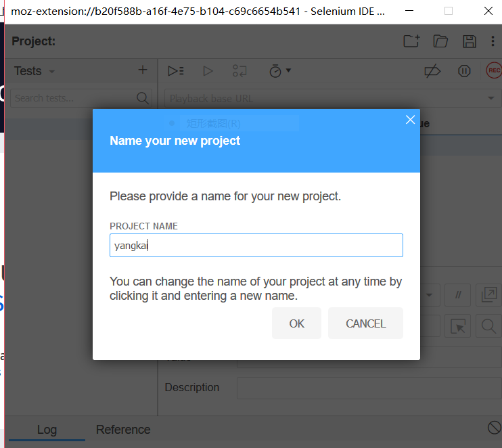Screen dimensions: 502x448
Task: Start recording with REC button
Action: (x=494, y=70)
